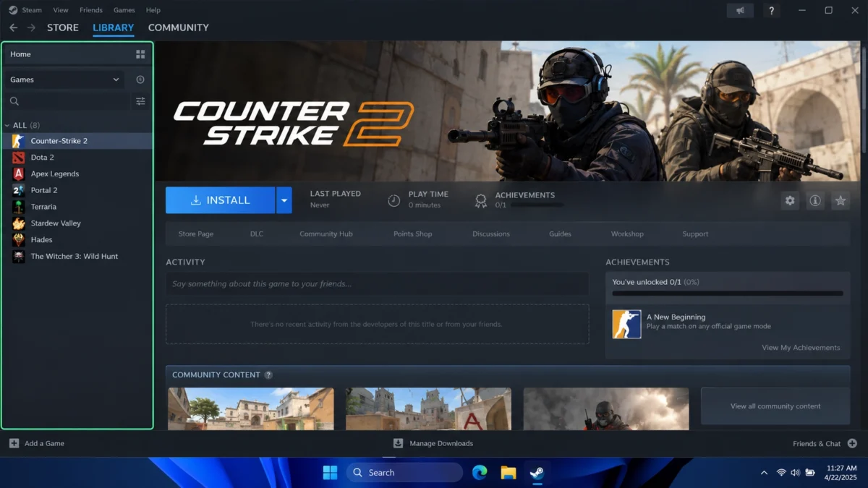Open the Friends menu

90,10
